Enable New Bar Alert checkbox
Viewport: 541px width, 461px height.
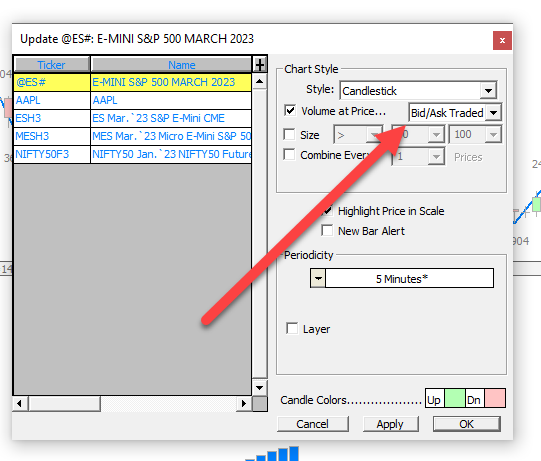pos(327,230)
